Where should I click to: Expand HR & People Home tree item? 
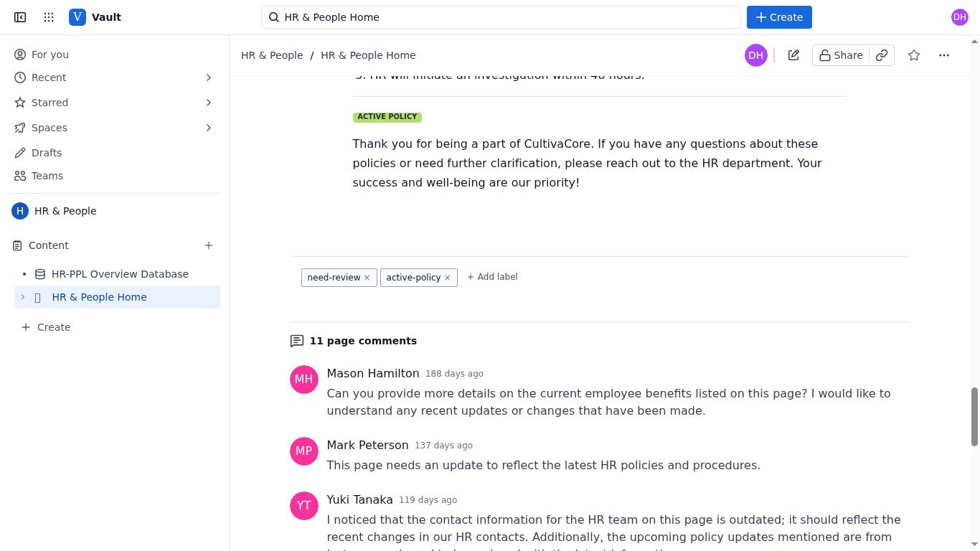tap(23, 297)
